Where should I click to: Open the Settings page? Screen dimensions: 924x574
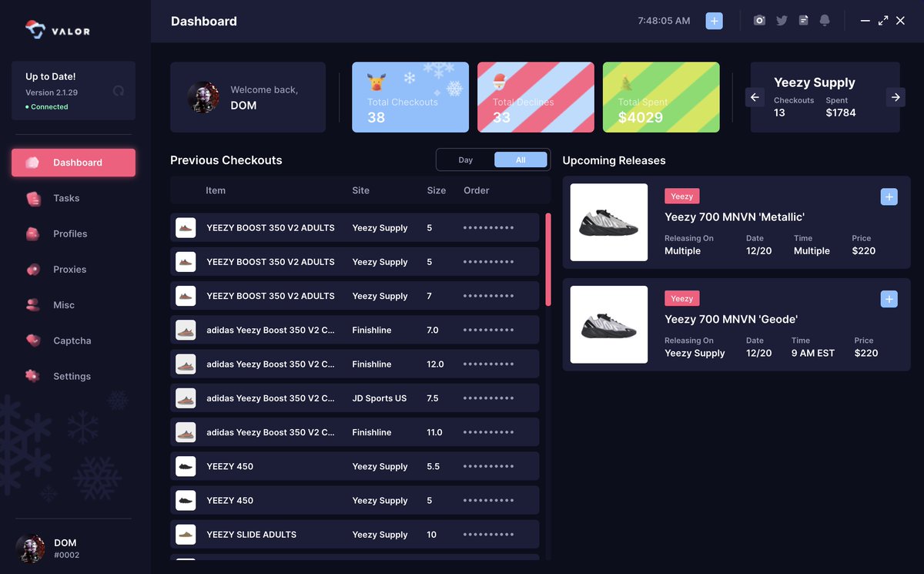click(73, 376)
